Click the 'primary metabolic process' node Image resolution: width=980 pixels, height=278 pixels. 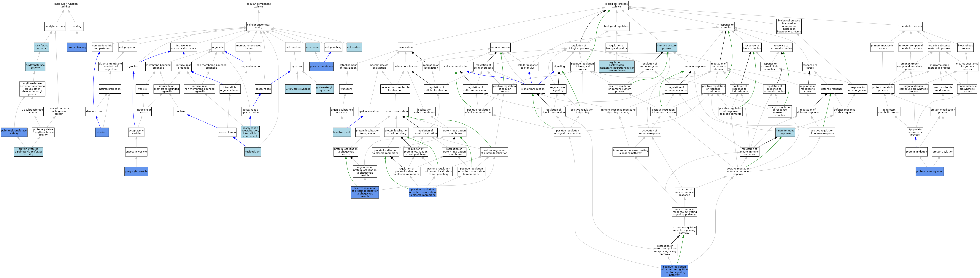coord(882,47)
